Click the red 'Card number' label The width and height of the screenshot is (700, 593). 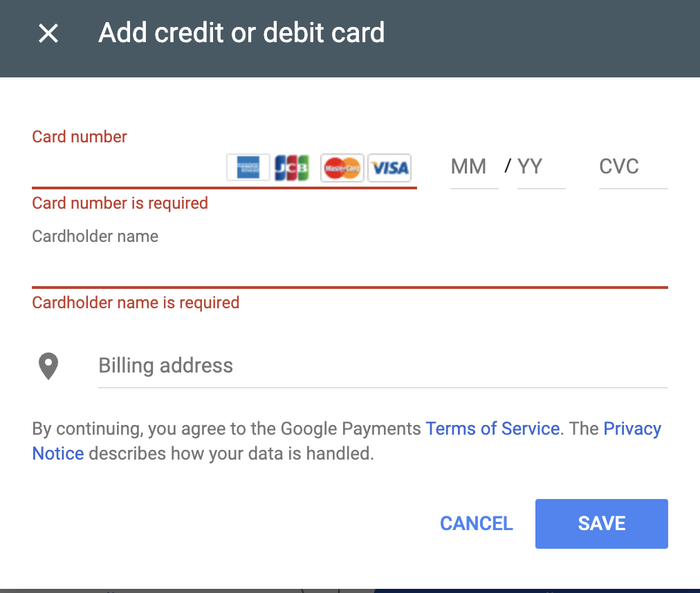pos(80,137)
